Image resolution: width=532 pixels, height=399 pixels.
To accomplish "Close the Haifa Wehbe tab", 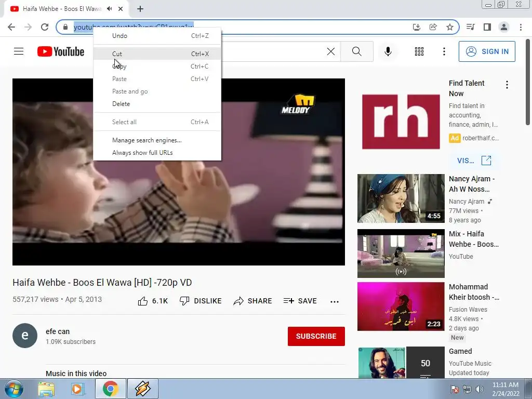I will [121, 9].
